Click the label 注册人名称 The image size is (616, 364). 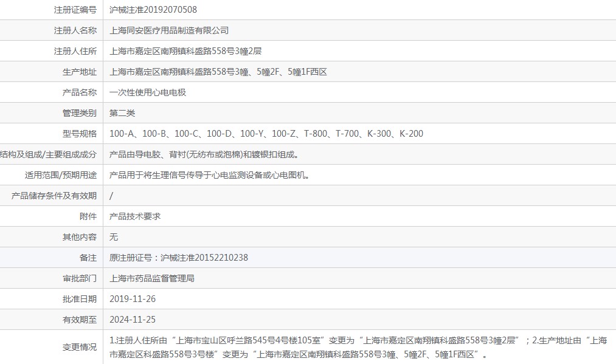[x=75, y=30]
